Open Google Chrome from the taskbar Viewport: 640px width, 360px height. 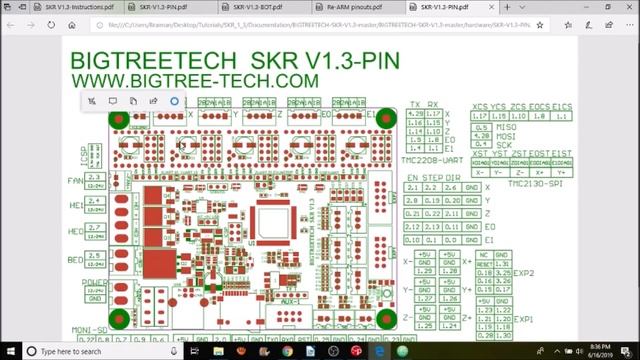pos(287,351)
